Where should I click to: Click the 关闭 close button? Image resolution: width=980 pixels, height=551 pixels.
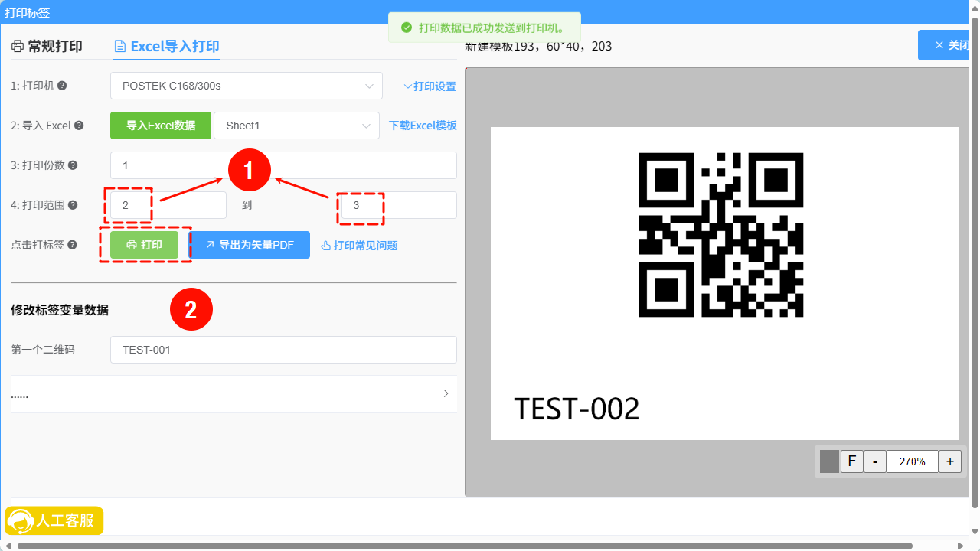coord(945,45)
